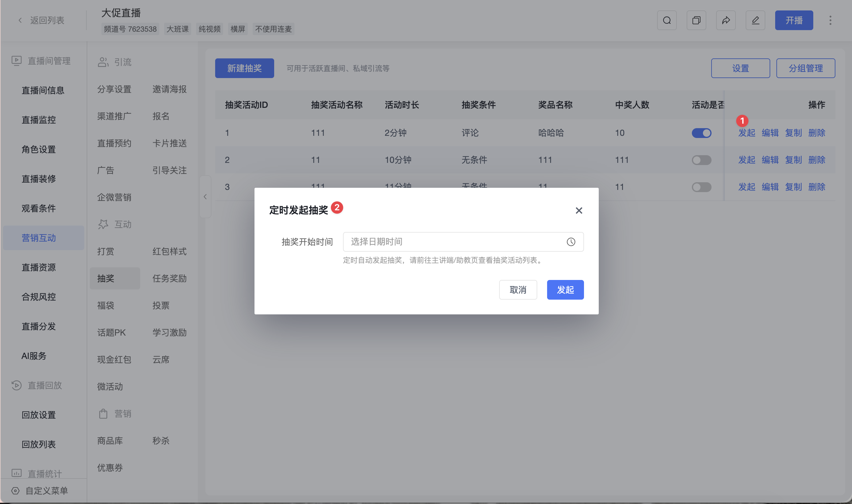Click the 直播回放 replay icon

pyautogui.click(x=16, y=385)
